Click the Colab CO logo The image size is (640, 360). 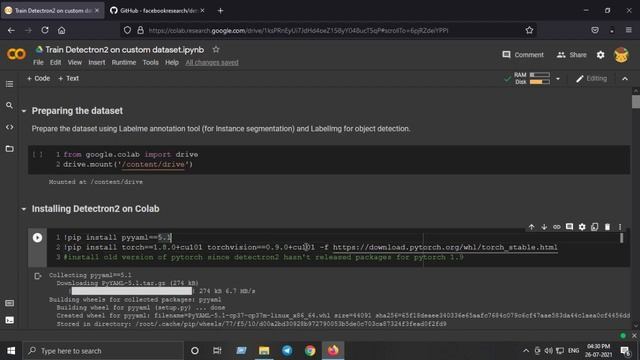(16, 54)
